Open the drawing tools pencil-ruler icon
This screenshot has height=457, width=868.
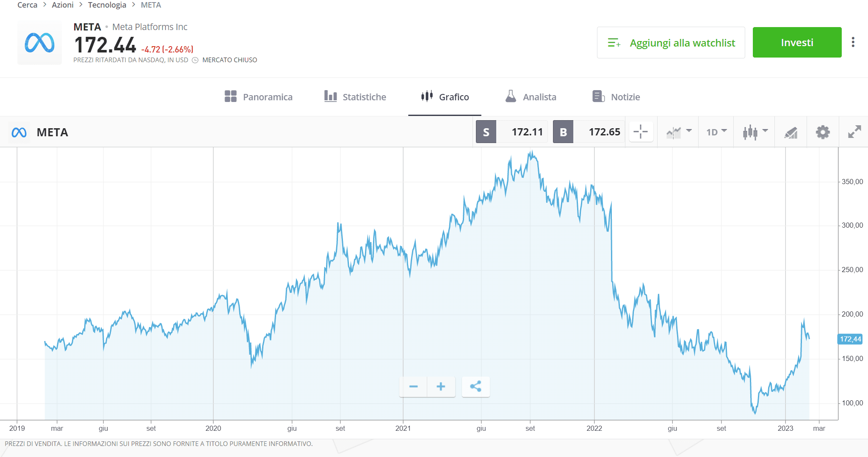pos(791,132)
